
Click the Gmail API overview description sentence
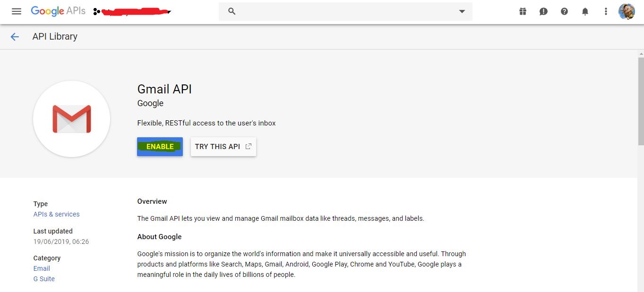[281, 218]
